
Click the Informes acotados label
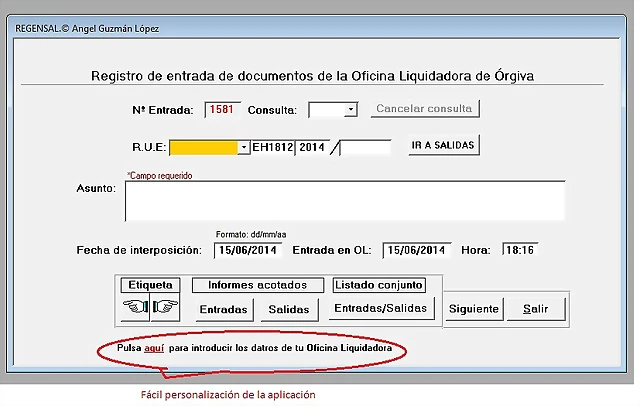pyautogui.click(x=258, y=285)
